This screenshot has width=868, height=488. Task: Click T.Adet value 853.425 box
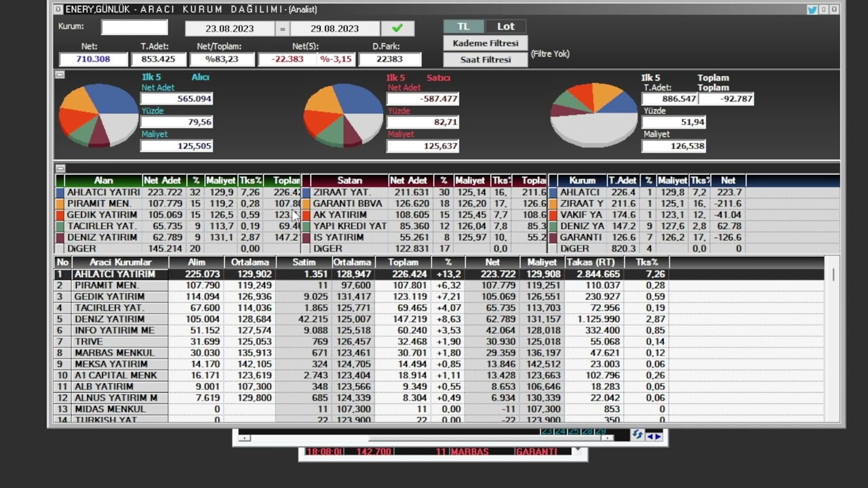(159, 59)
